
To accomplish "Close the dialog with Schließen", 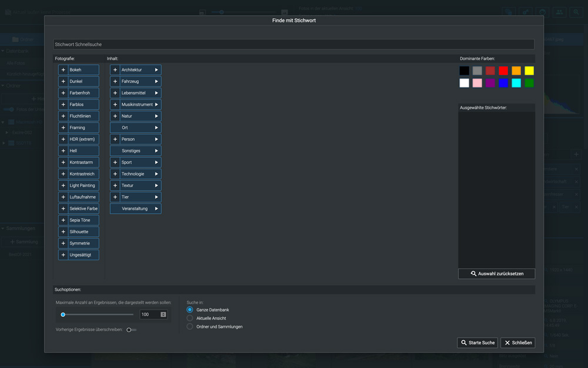I will 518,343.
